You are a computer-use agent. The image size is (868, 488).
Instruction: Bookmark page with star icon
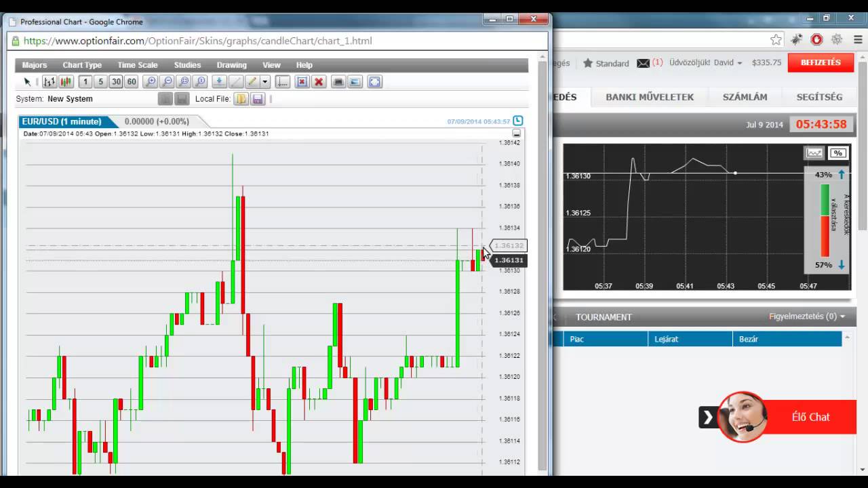pyautogui.click(x=776, y=39)
